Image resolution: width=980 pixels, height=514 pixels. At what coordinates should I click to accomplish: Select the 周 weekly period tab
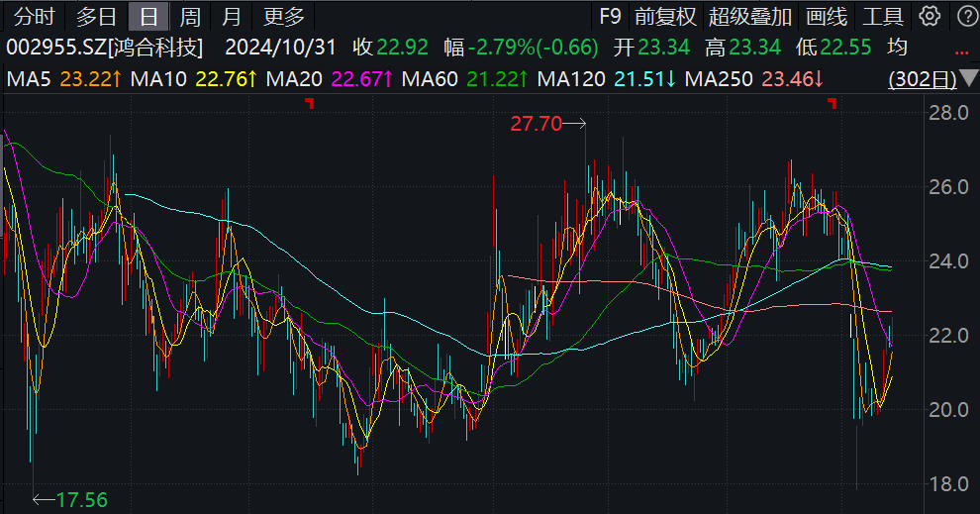(190, 16)
